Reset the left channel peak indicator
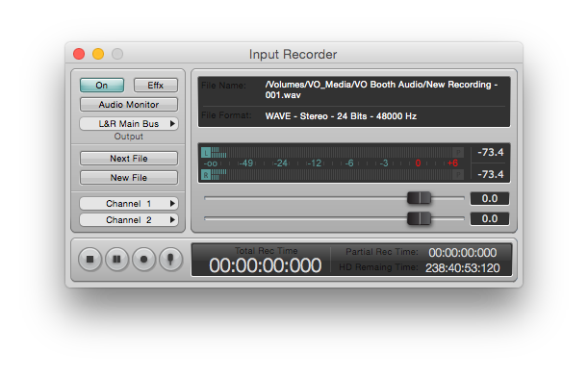This screenshot has height=376, width=588. click(458, 153)
